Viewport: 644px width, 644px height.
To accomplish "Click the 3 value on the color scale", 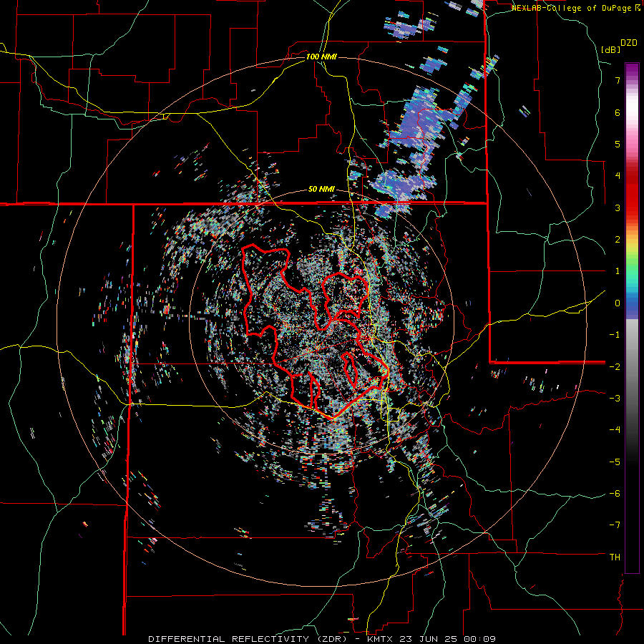I will tap(618, 208).
